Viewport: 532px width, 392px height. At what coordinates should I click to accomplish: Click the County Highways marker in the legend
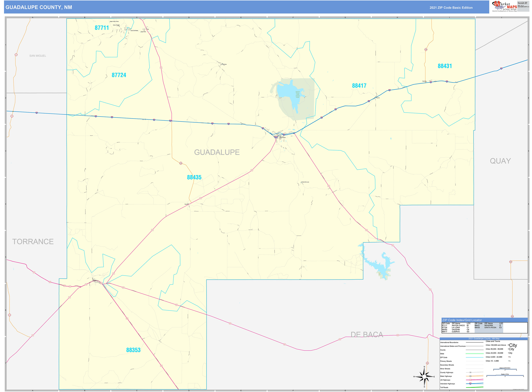pyautogui.click(x=470, y=372)
